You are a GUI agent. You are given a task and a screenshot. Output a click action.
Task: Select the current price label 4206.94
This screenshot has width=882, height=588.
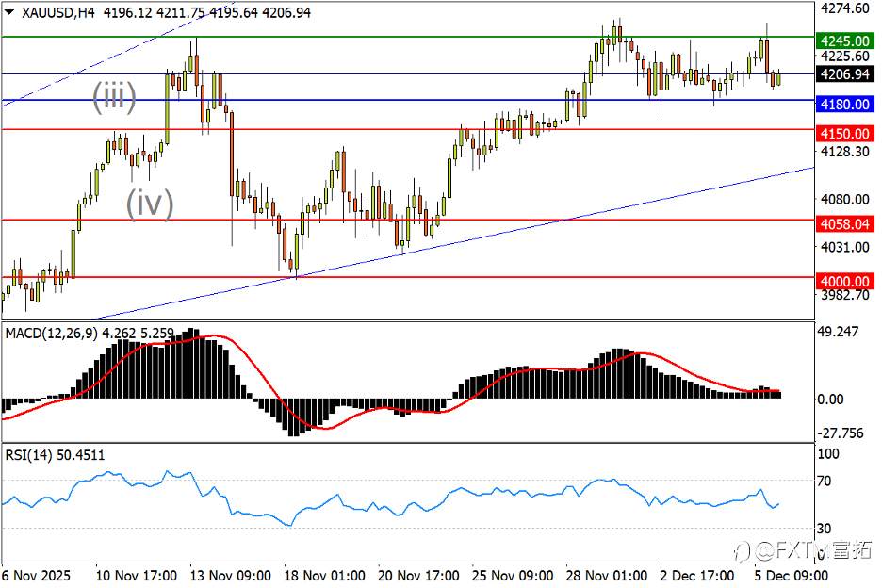coord(844,74)
